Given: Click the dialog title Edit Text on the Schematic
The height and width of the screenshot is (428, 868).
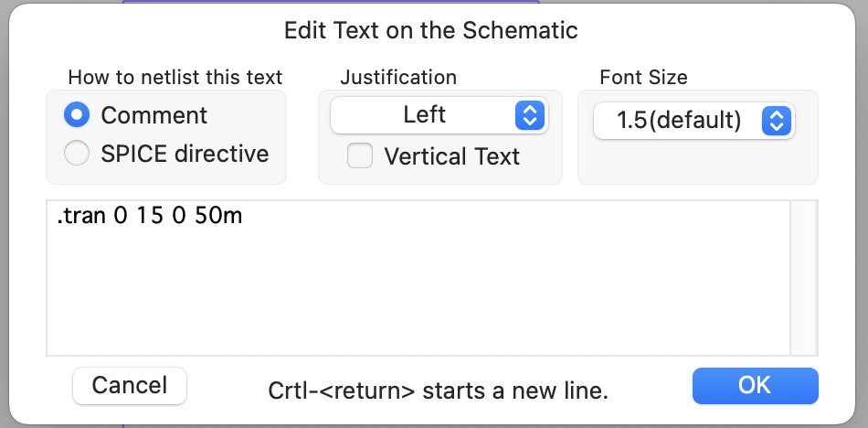Looking at the screenshot, I should point(431,30).
